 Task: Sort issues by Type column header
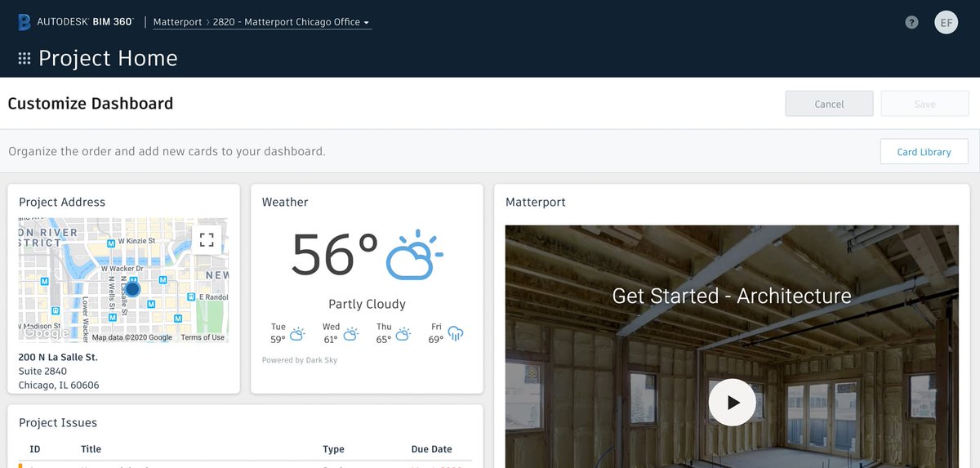(x=333, y=449)
